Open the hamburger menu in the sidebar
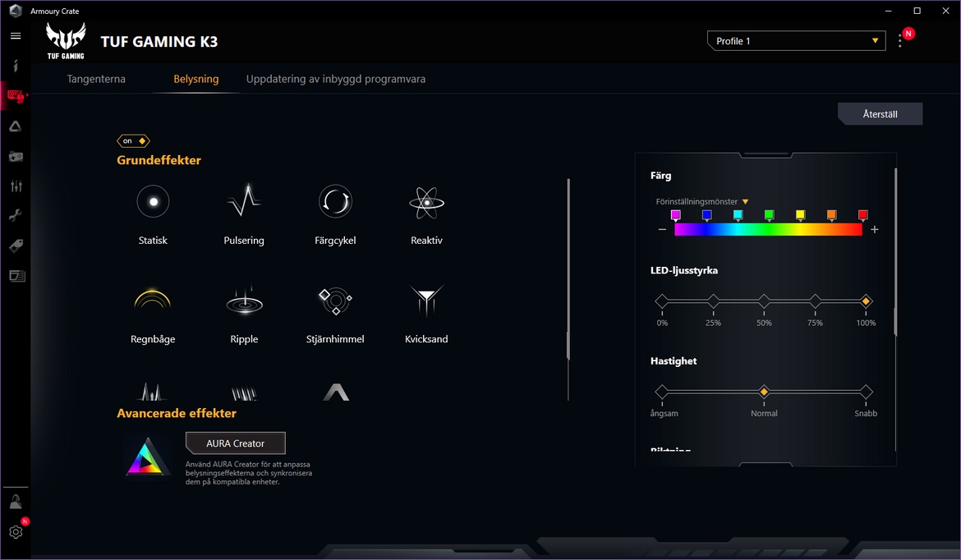 click(x=16, y=35)
